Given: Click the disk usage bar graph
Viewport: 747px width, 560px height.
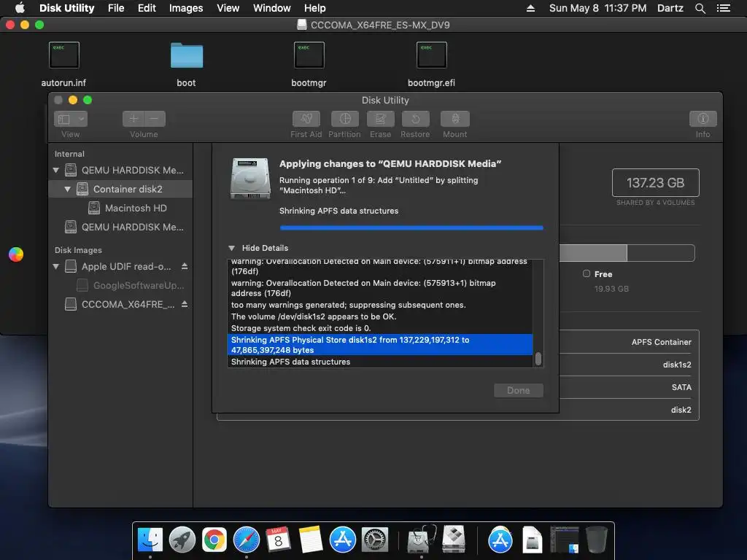Looking at the screenshot, I should pyautogui.click(x=627, y=253).
